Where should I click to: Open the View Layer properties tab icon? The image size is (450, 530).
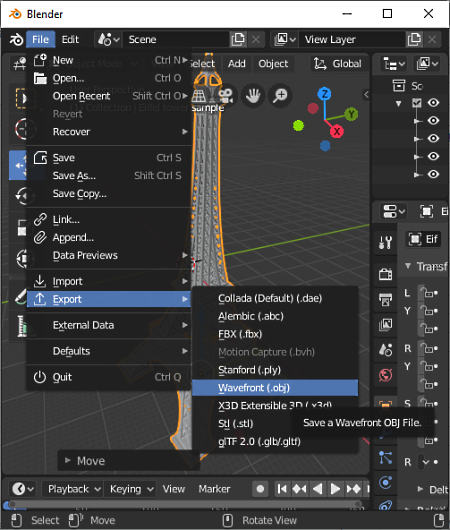pyautogui.click(x=385, y=324)
